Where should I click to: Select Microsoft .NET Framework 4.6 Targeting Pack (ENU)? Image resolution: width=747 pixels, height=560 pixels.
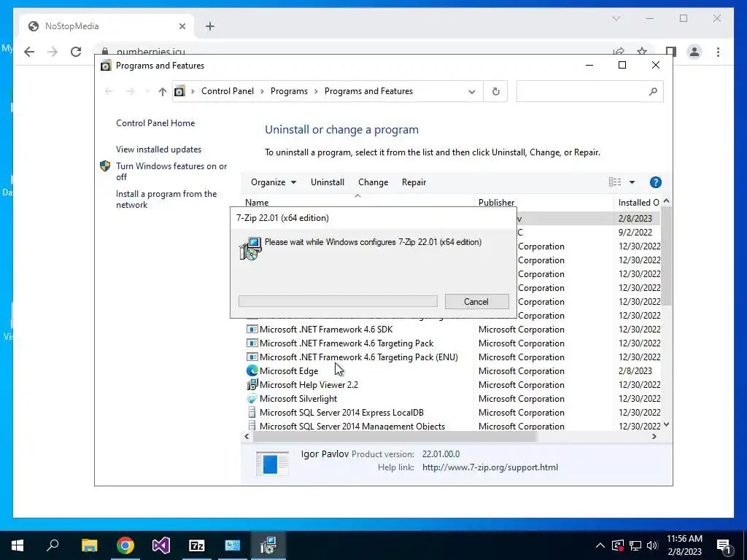pyautogui.click(x=452, y=357)
